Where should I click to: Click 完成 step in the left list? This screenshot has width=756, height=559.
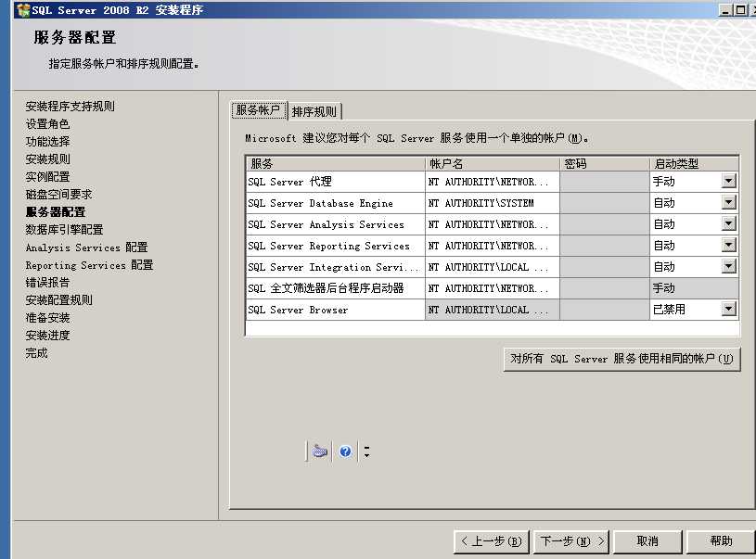pos(36,353)
